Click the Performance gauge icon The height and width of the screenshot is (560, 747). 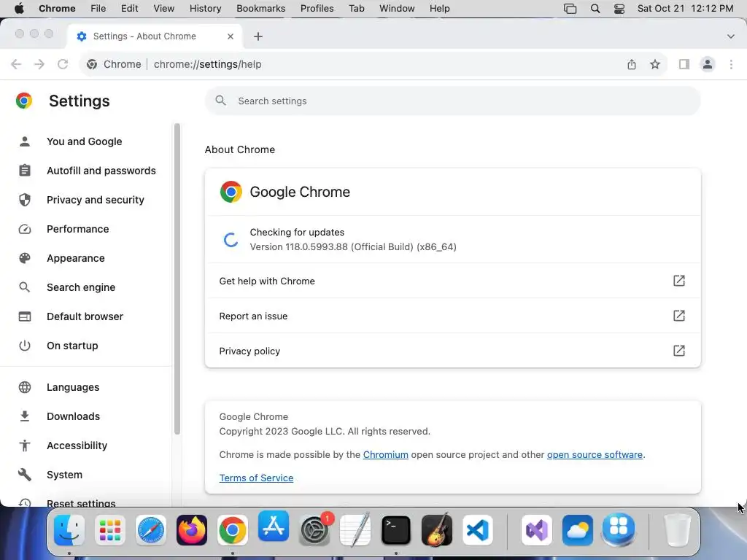25,229
